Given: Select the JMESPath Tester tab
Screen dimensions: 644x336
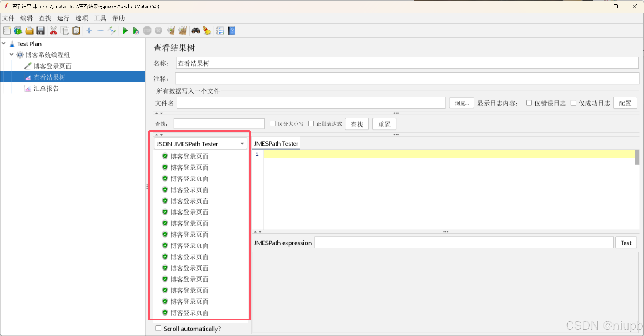Looking at the screenshot, I should pos(276,144).
